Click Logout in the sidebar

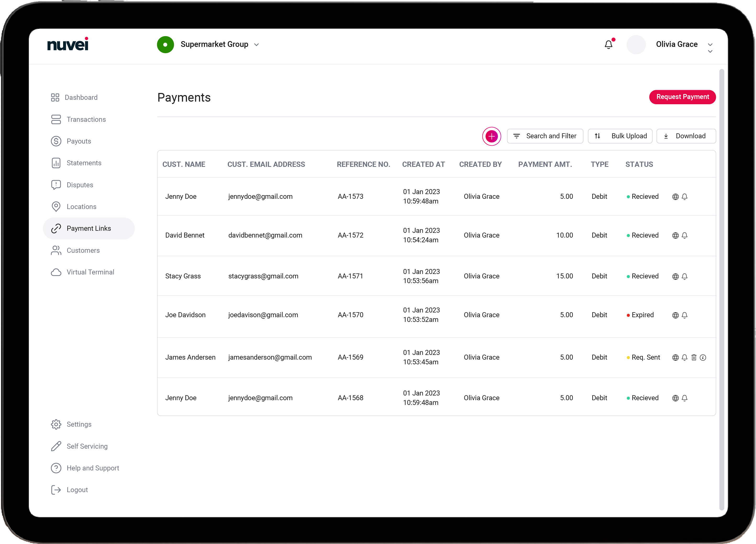pyautogui.click(x=69, y=490)
